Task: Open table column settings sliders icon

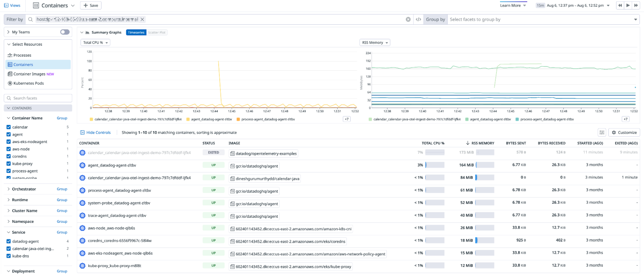Action: click(x=602, y=132)
